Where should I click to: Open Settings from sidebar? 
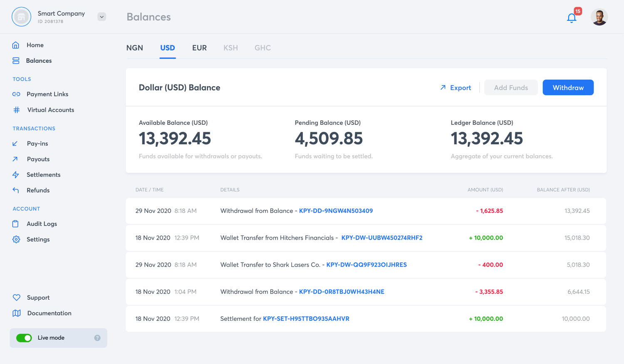point(38,239)
